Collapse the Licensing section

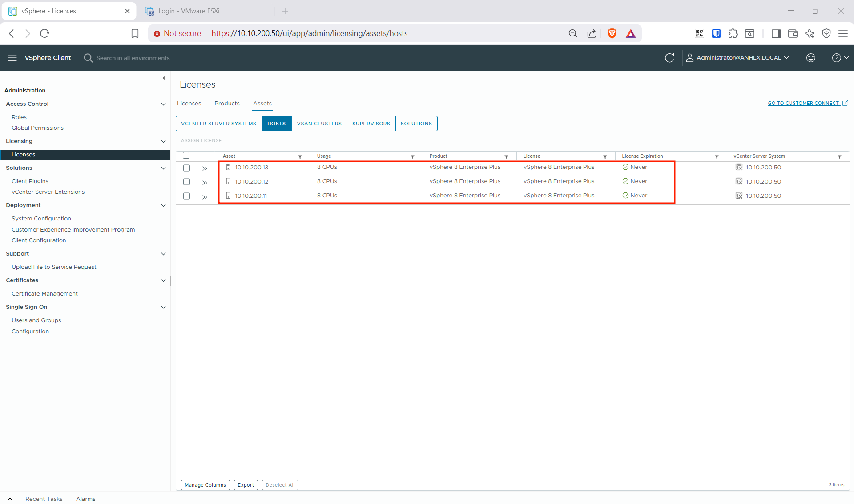click(x=163, y=141)
